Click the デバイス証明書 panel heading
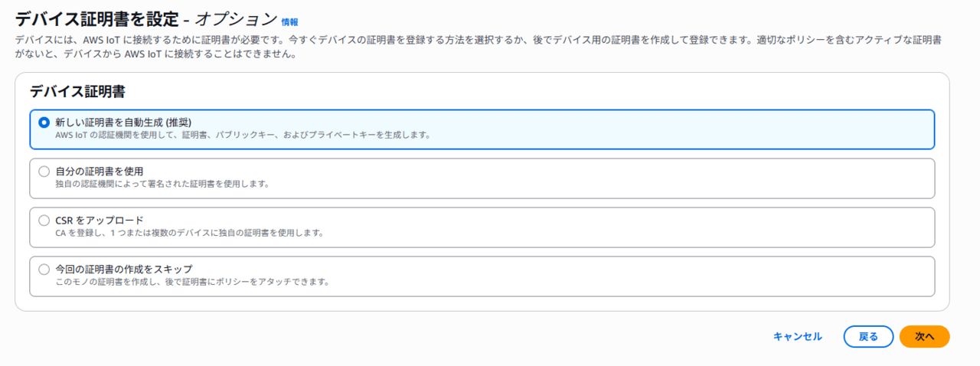 (77, 92)
